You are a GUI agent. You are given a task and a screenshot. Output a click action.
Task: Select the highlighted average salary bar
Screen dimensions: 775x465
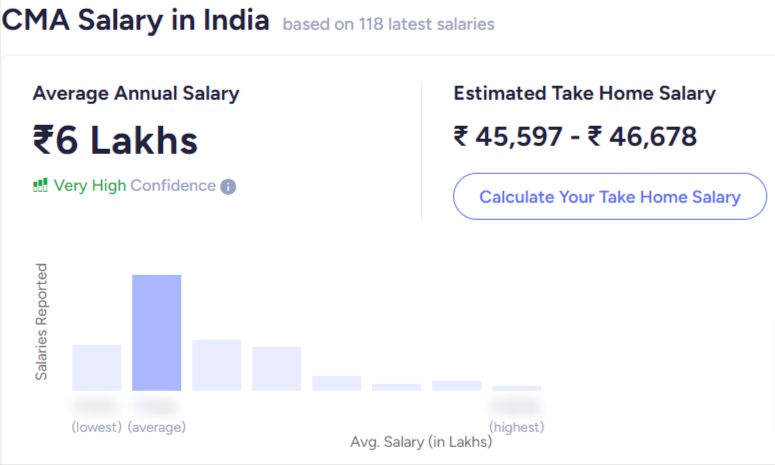click(x=157, y=332)
